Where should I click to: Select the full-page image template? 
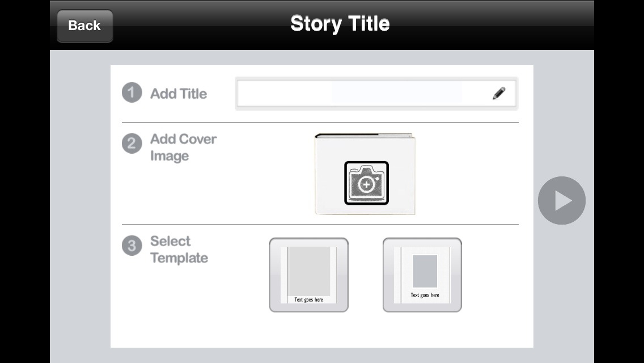click(308, 275)
